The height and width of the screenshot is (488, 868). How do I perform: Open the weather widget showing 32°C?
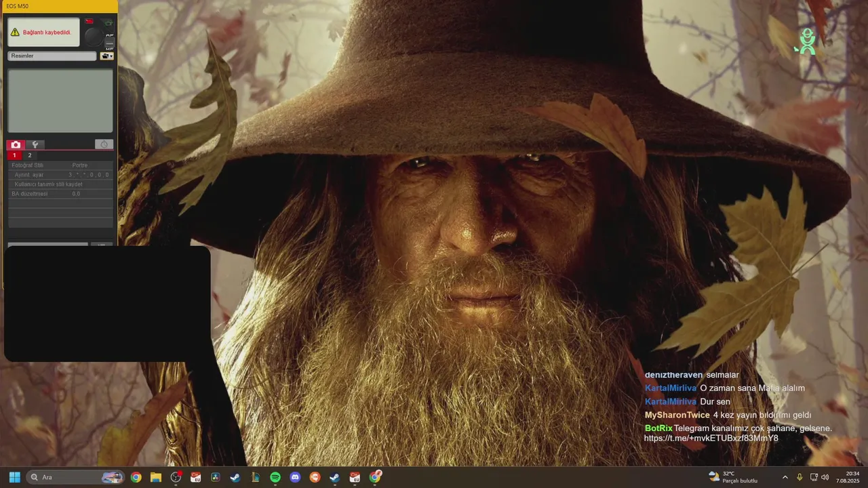(733, 477)
